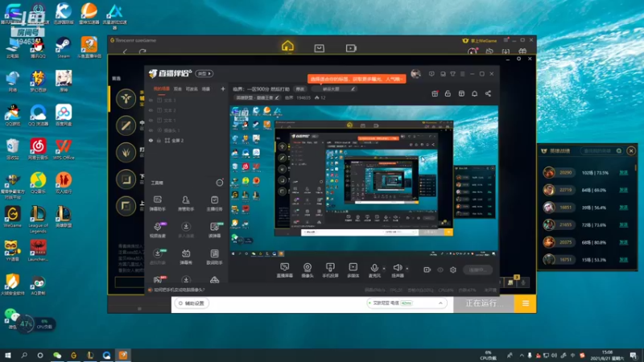Viewport: 644px width, 362px height.
Task: Open the Windows Start menu
Action: [x=8, y=355]
